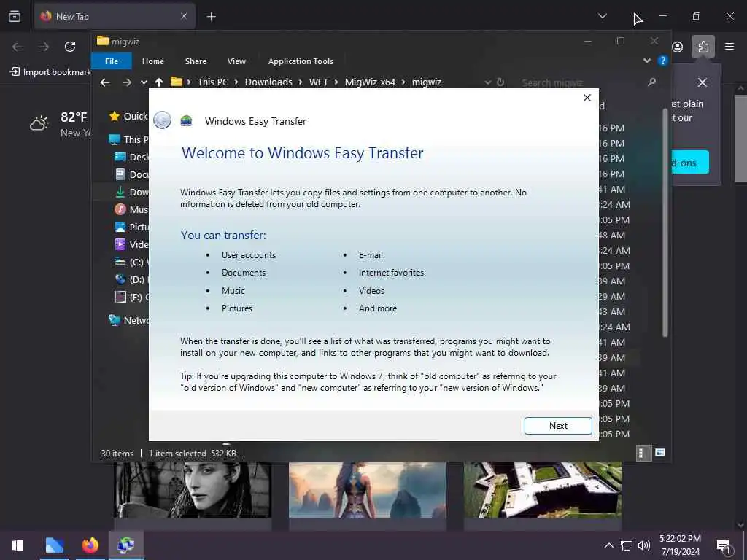747x560 pixels.
Task: Expand chevron after This PC in breadcrumb
Action: (x=236, y=82)
